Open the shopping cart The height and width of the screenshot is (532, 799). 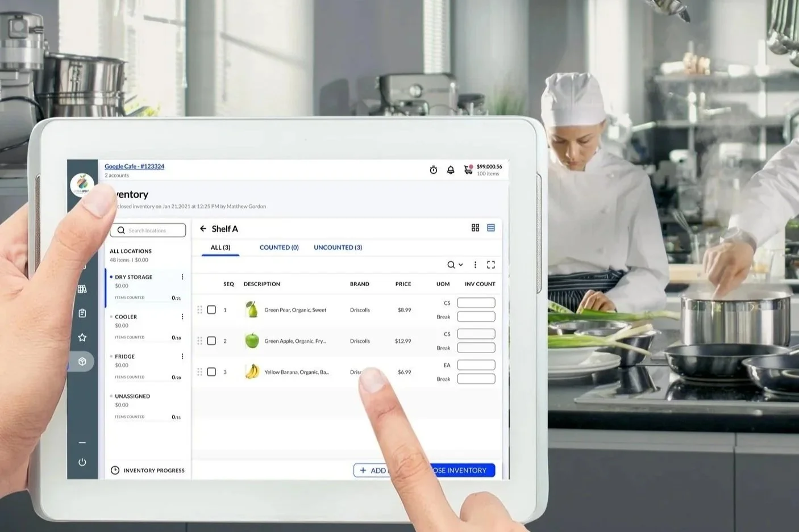(468, 169)
